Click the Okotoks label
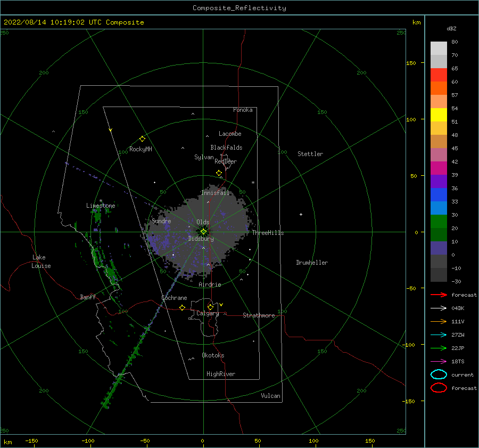This screenshot has height=448, width=479. [x=213, y=355]
